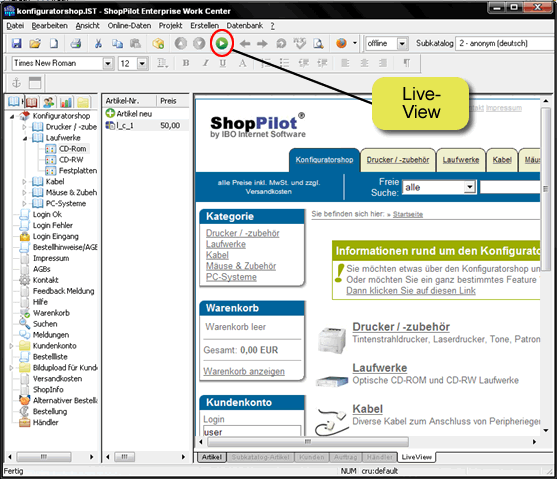Click the Drucker printer thumbnail image
Viewport: 557px width, 479px height.
(x=332, y=340)
